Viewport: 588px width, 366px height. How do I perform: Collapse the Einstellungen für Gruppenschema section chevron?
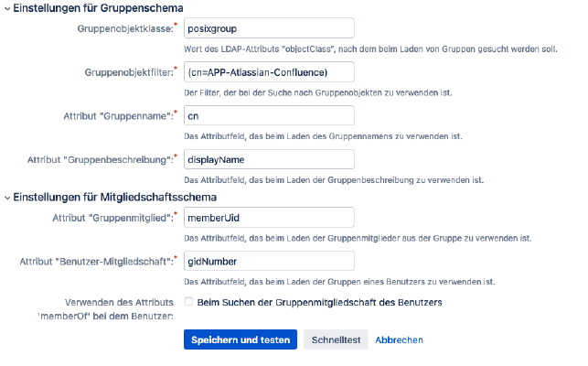click(x=7, y=8)
